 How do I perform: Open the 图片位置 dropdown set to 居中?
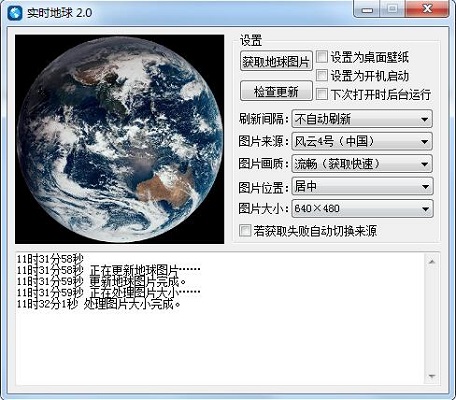[x=362, y=186]
